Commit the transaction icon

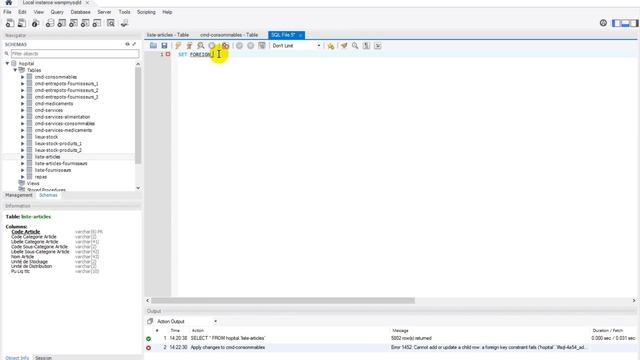(x=239, y=46)
